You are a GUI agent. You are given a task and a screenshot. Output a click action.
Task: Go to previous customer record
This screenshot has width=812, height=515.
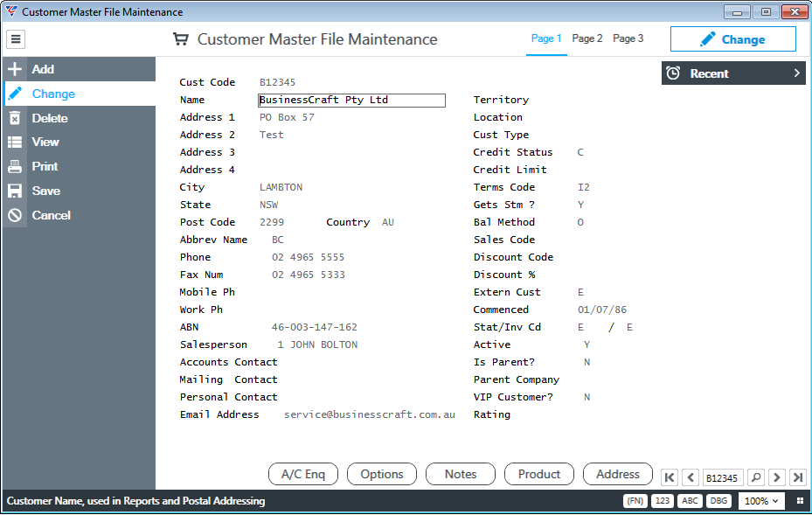pyautogui.click(x=691, y=477)
